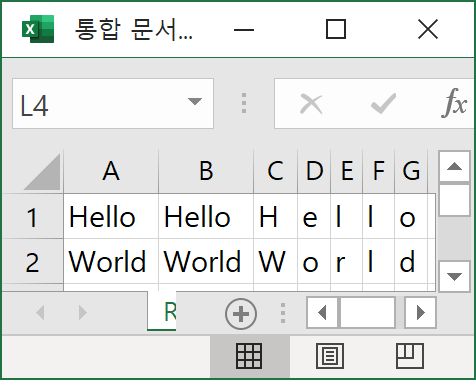Open the Name Box dropdown arrow
Image resolution: width=476 pixels, height=380 pixels.
195,101
